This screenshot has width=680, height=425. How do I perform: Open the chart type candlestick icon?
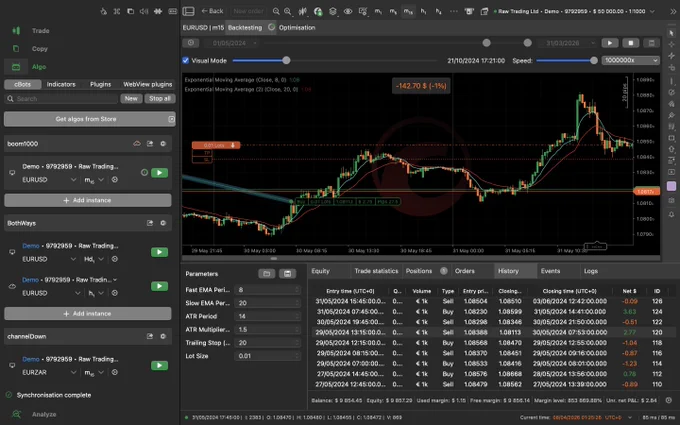tap(303, 11)
